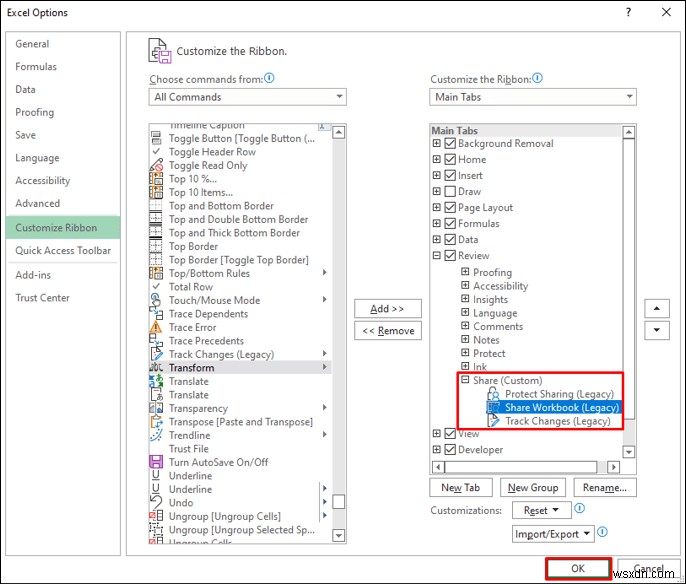Screen dimensions: 686x584
Task: Click the Top and Bottom Border icon
Action: pyautogui.click(x=156, y=206)
